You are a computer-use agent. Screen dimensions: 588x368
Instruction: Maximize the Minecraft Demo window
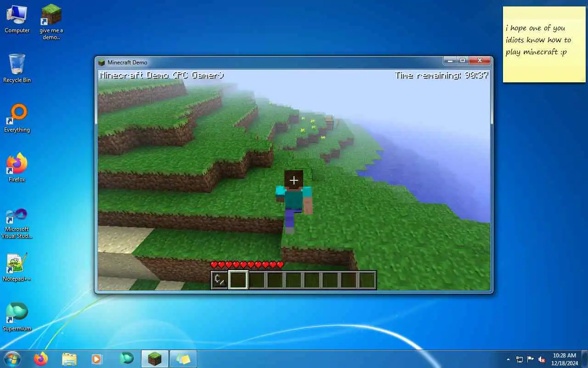[462, 61]
